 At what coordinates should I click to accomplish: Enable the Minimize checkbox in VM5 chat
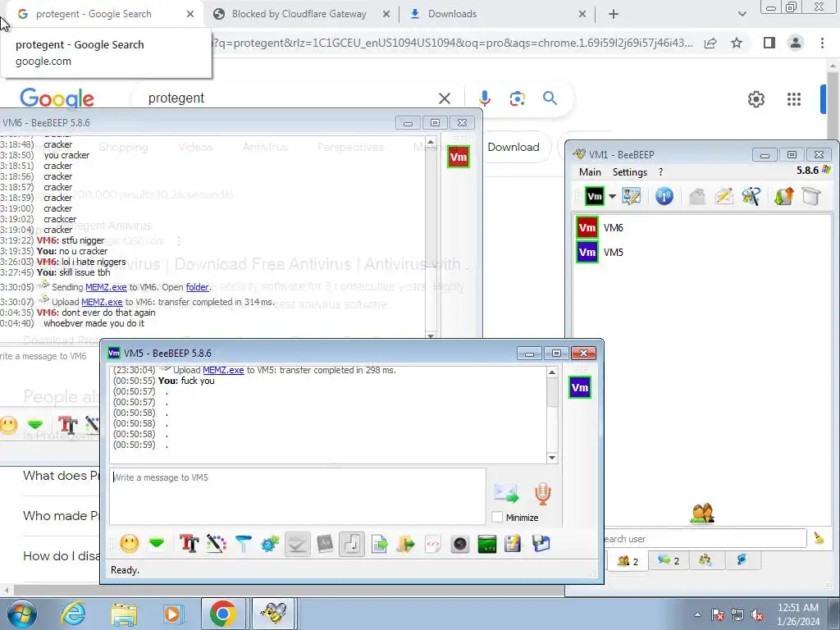497,517
